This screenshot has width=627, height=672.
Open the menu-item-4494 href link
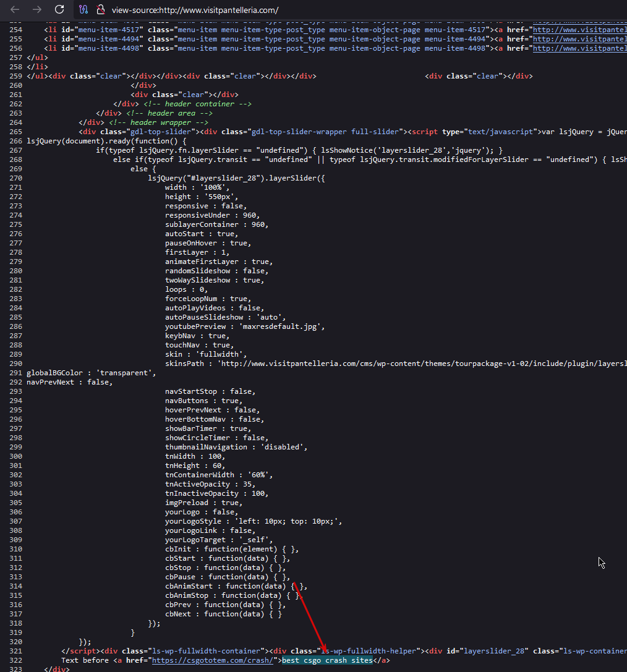[579, 40]
